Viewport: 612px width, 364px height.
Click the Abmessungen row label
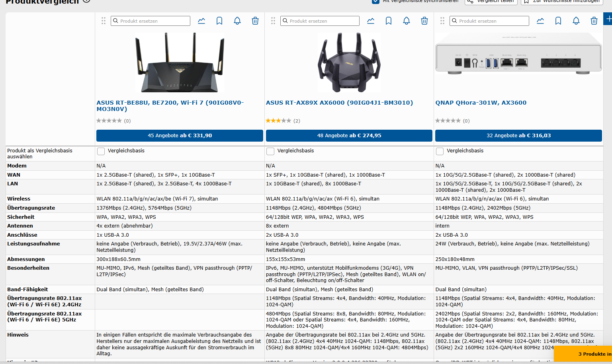[26, 259]
